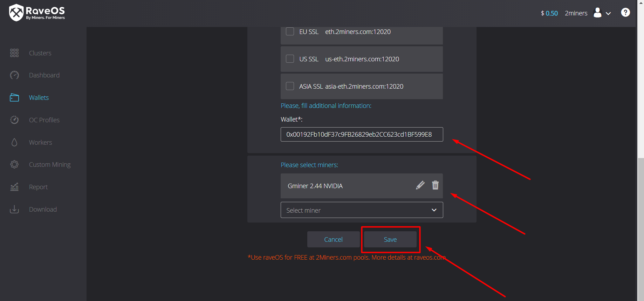Click the Gminer 2.44 NVIDIA miner name
Viewport: 644px width, 301px height.
point(315,186)
